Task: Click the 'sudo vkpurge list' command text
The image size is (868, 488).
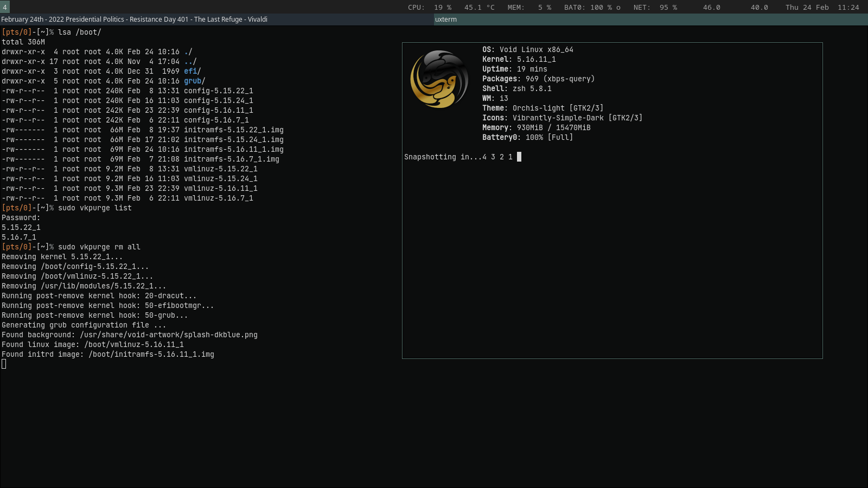Action: pyautogui.click(x=95, y=208)
